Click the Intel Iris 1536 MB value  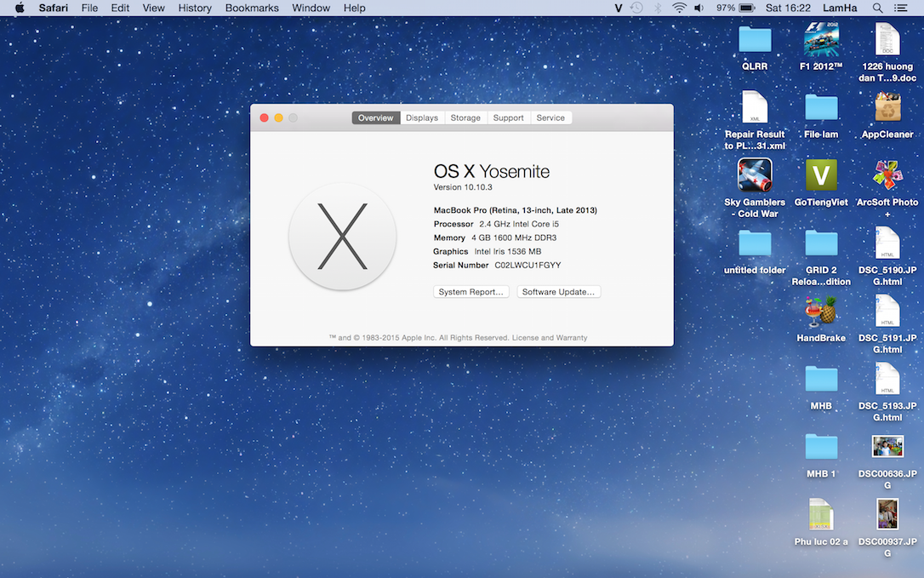(x=507, y=251)
